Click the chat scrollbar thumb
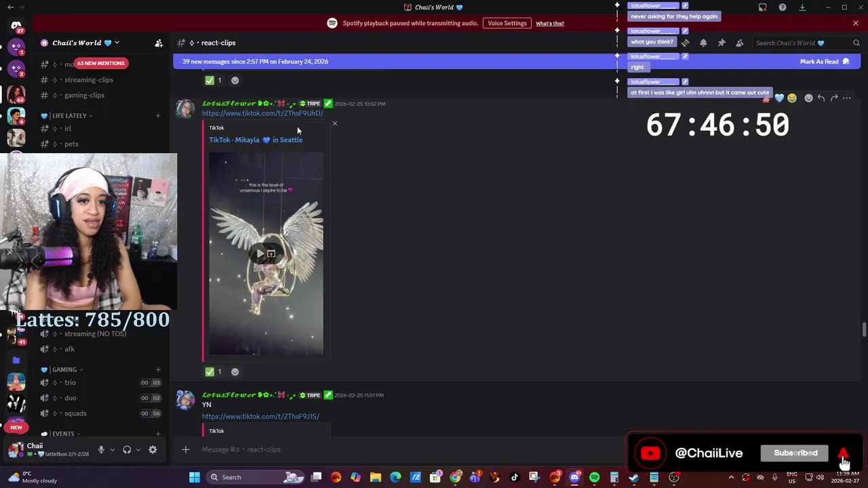Viewport: 868px width, 488px height. tap(863, 329)
